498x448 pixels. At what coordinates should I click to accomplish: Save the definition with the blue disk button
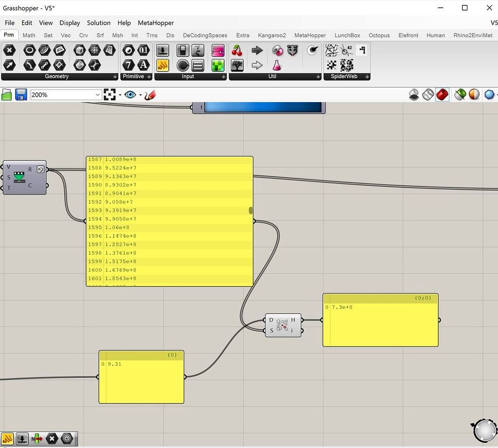coord(21,94)
